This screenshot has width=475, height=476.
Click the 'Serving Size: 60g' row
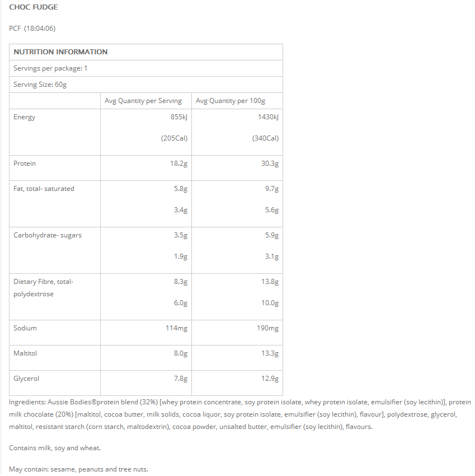tap(40, 85)
